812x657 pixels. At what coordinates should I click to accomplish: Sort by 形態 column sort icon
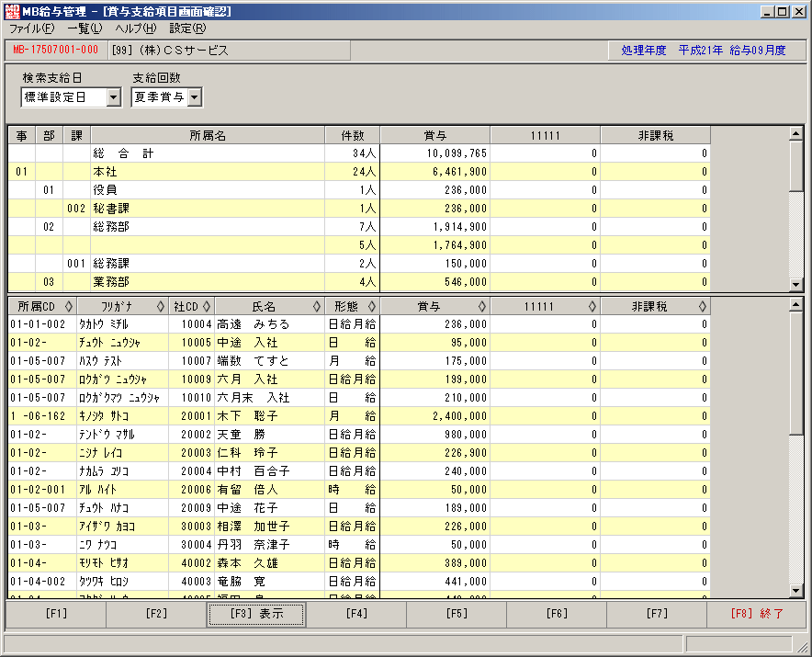click(372, 306)
